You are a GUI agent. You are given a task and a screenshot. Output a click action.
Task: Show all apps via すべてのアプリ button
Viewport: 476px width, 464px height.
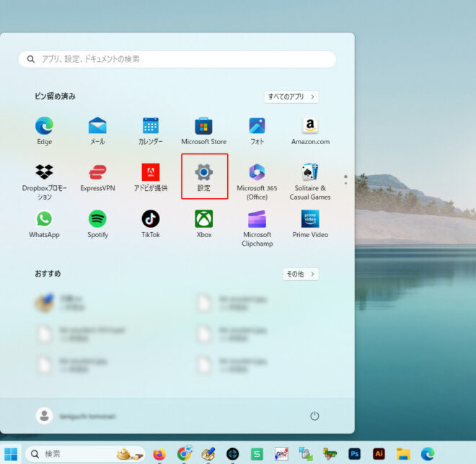[x=291, y=97]
